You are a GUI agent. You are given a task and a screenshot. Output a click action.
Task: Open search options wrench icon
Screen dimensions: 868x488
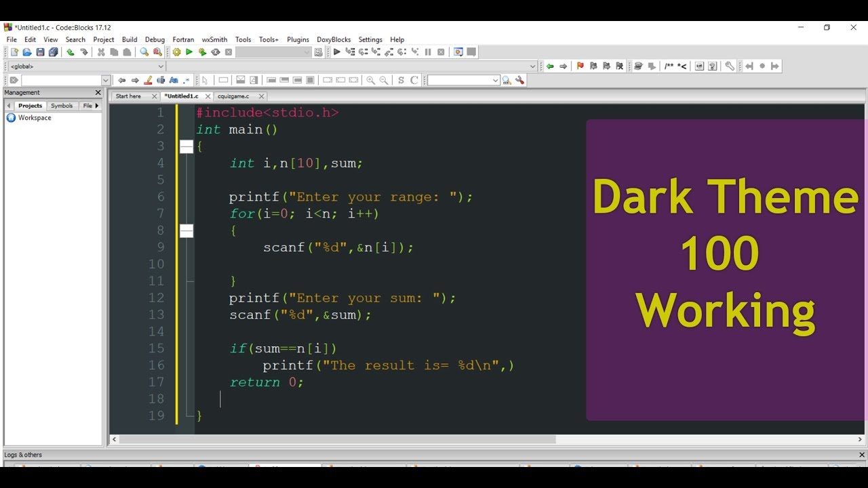click(519, 80)
